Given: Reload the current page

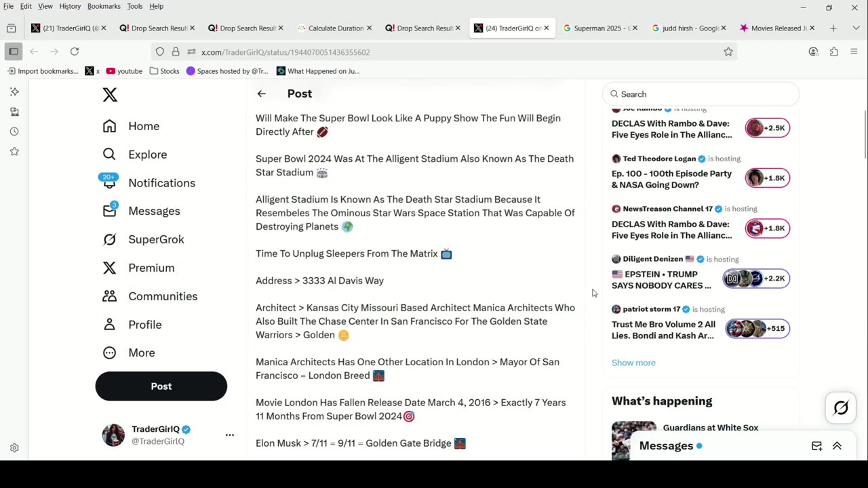Looking at the screenshot, I should (x=75, y=52).
